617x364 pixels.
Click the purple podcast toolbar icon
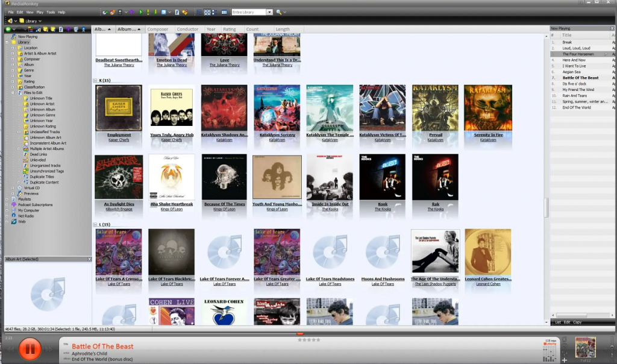pyautogui.click(x=131, y=13)
